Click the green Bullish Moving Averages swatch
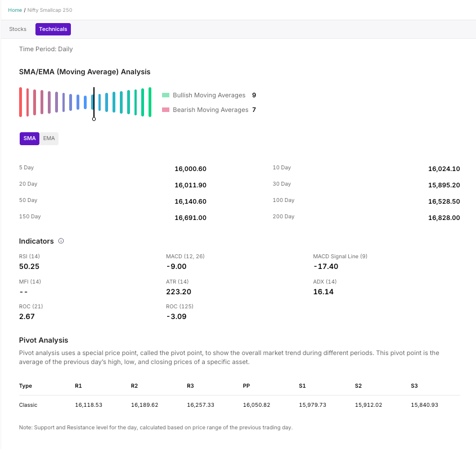This screenshot has width=476, height=449. 165,95
